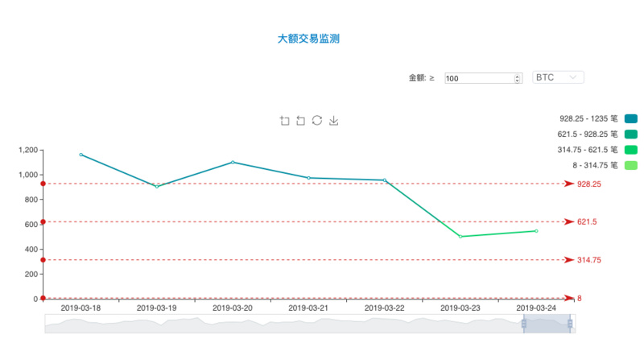
Task: Click the amount field stepper arrows
Action: pos(517,78)
